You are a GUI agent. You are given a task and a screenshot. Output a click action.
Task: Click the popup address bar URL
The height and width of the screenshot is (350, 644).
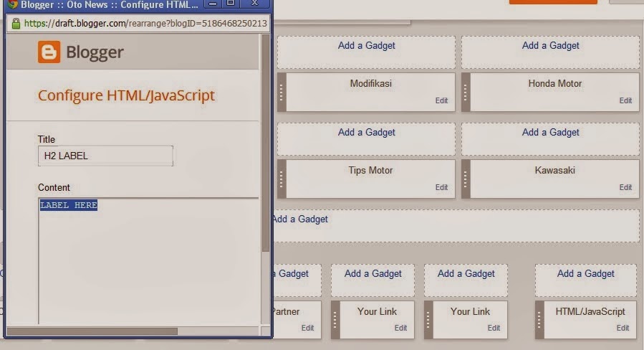point(145,24)
